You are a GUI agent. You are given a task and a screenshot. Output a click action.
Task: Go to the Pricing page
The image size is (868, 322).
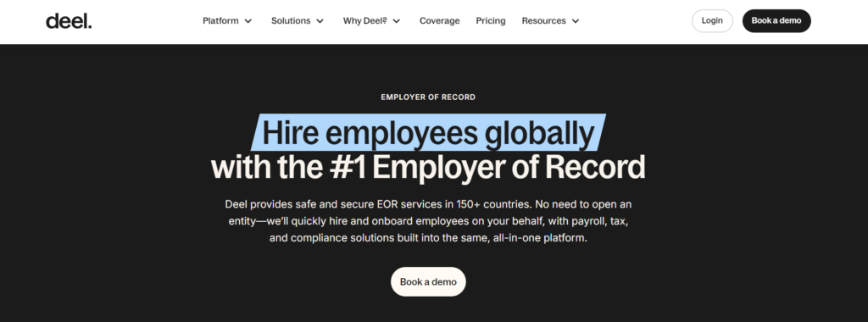491,21
